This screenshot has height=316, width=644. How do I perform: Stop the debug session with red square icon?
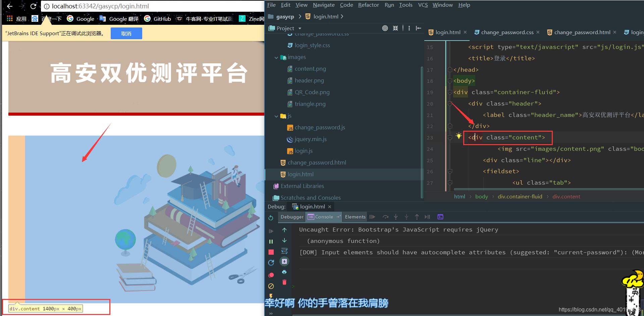click(x=271, y=252)
